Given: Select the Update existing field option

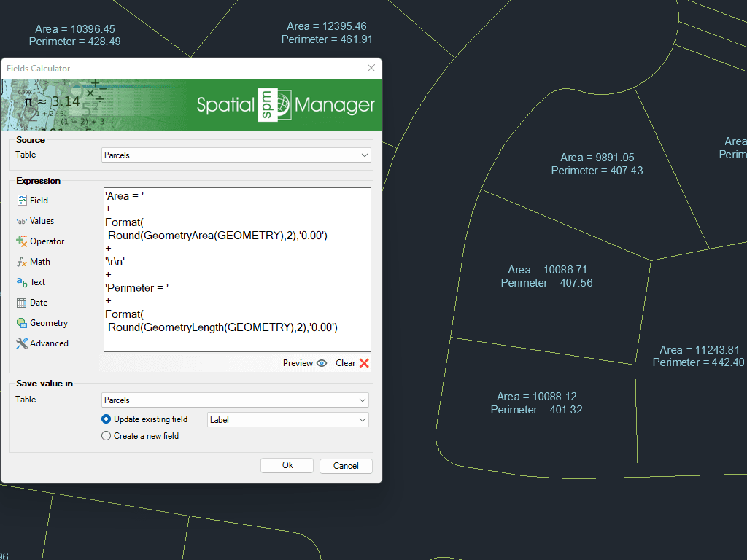Looking at the screenshot, I should [107, 419].
